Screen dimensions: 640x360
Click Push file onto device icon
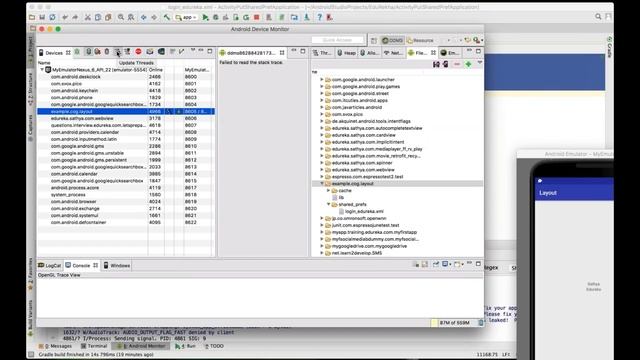446,64
